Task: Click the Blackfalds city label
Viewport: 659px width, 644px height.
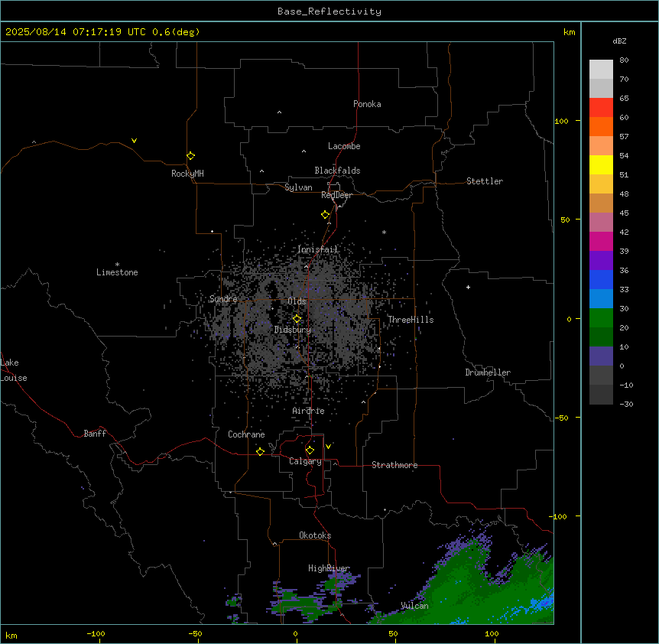Action: pos(337,171)
